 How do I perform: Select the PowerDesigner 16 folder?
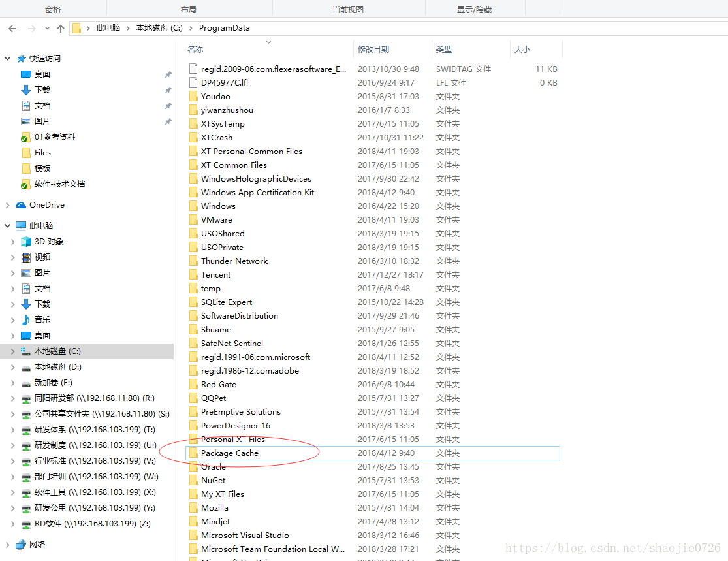tap(372, 425)
